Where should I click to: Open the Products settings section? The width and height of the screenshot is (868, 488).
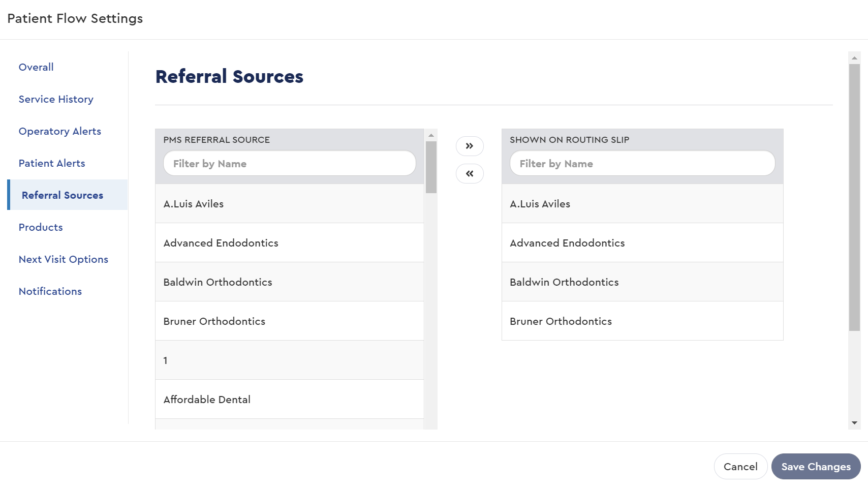click(41, 227)
